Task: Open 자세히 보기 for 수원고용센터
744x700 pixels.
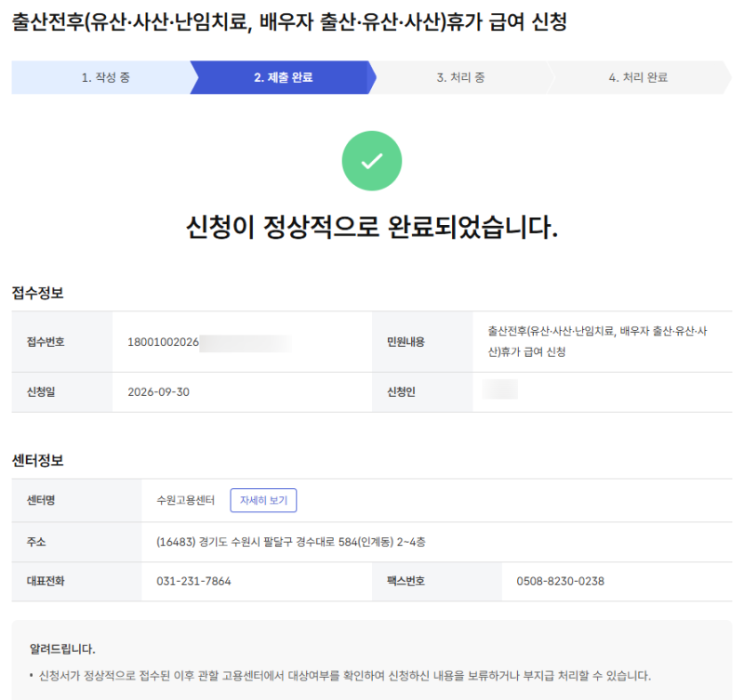Action: 263,500
